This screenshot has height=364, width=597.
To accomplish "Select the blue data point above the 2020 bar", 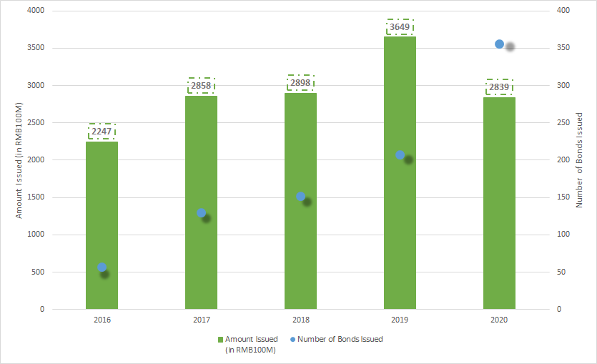I will pos(500,44).
